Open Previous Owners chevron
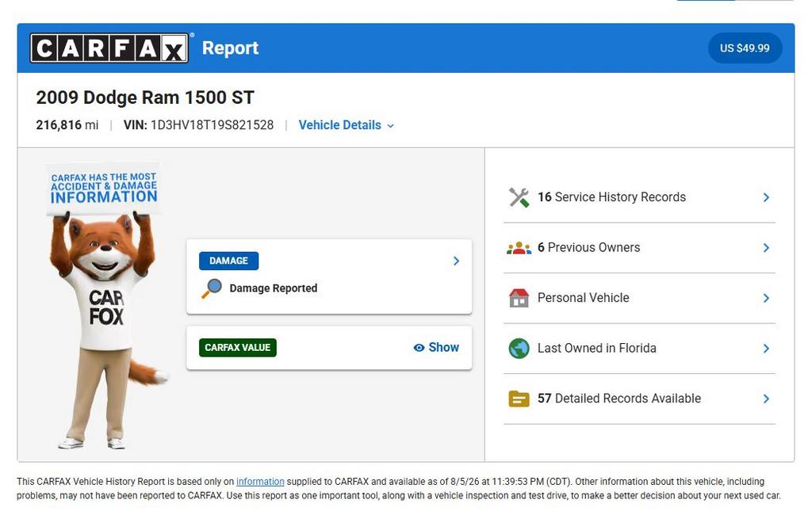This screenshot has width=812, height=515. pos(766,248)
